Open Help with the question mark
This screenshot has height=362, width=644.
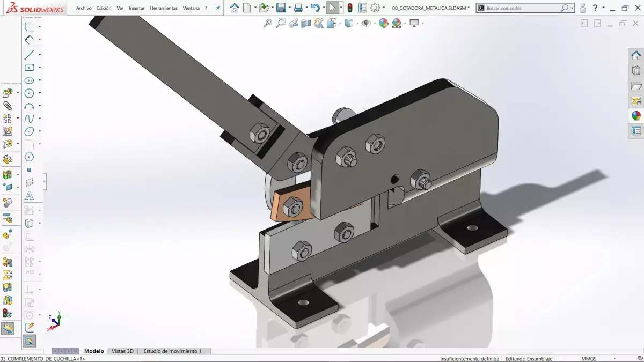point(595,8)
